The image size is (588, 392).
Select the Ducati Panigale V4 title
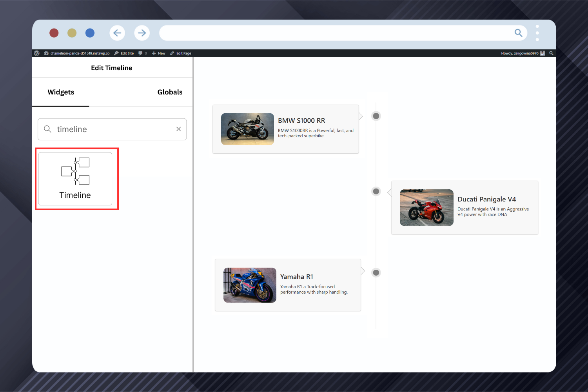click(x=487, y=199)
